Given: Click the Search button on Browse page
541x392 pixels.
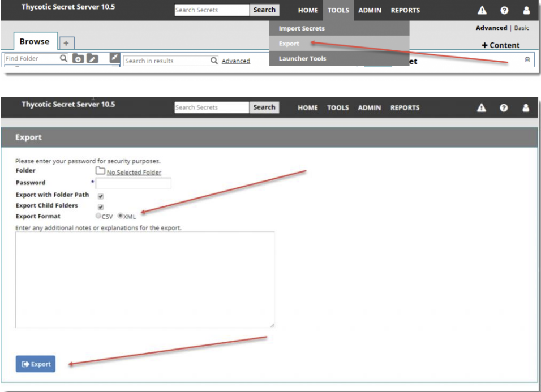Looking at the screenshot, I should pos(264,10).
